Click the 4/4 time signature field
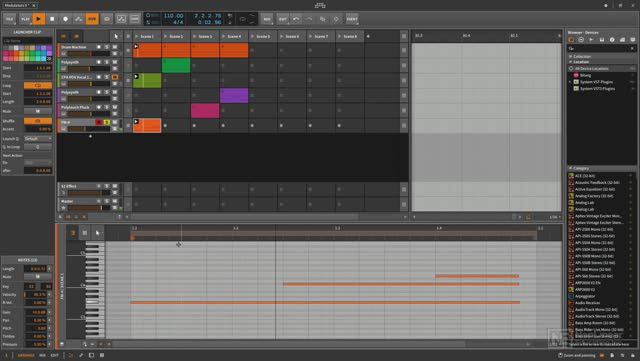The width and height of the screenshot is (640, 361). (178, 22)
